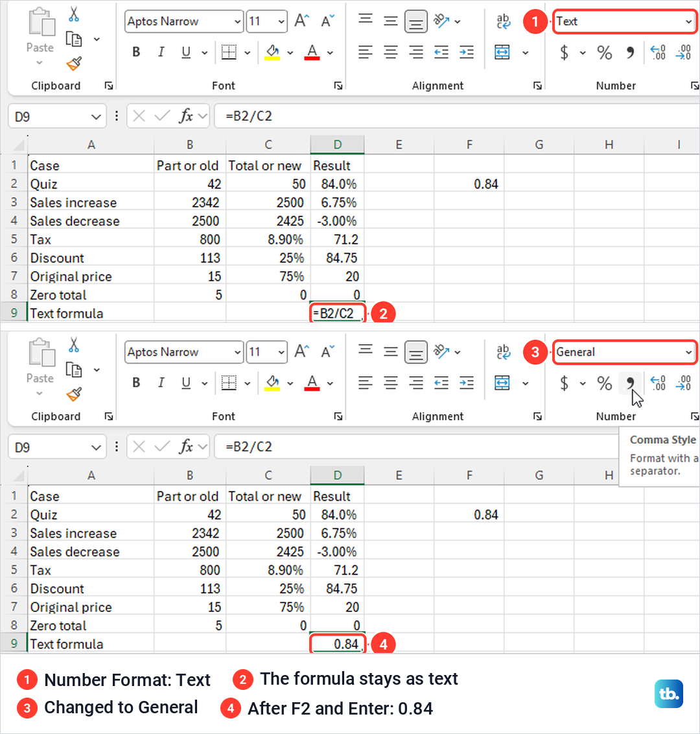Click Insert Function fx beside the D9 text formula

[186, 116]
